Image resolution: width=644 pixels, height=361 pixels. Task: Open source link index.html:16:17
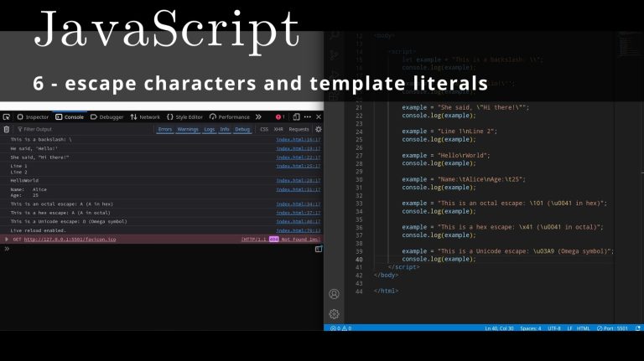(x=299, y=140)
